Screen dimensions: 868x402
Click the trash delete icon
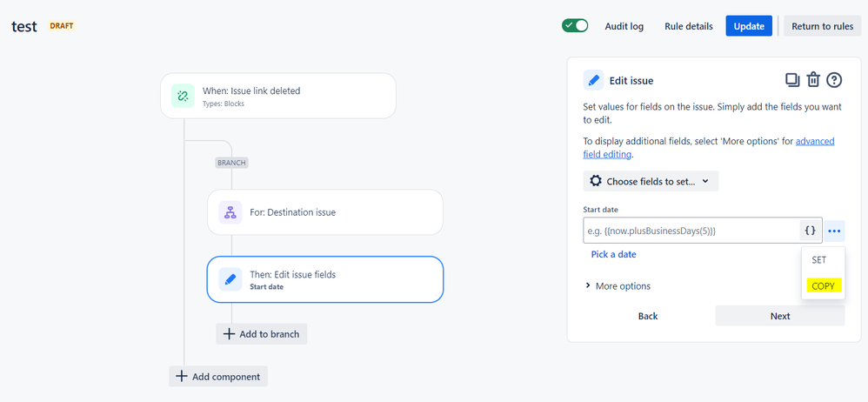[x=813, y=80]
